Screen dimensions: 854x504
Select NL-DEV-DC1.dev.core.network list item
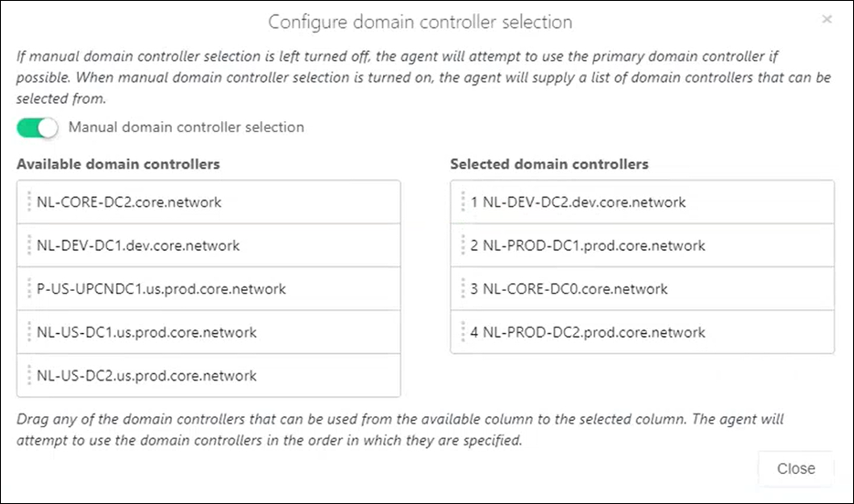point(209,245)
